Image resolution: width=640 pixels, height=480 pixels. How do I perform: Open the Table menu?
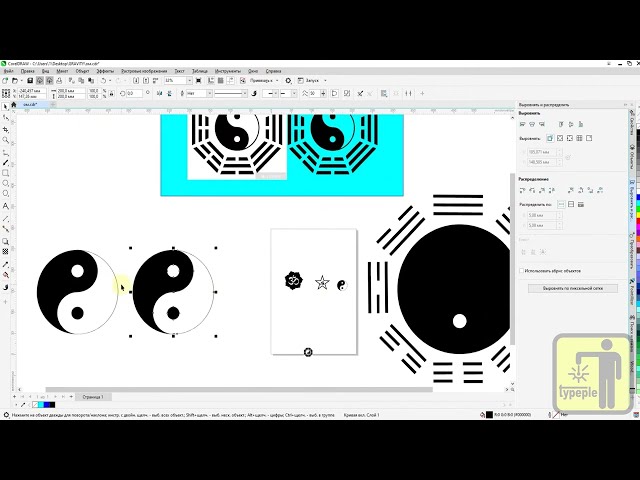pos(200,71)
